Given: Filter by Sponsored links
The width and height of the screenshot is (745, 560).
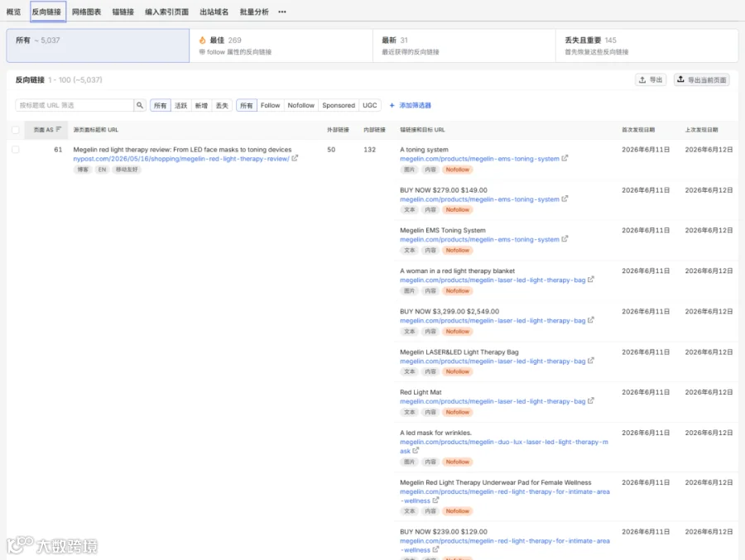Looking at the screenshot, I should tap(339, 105).
